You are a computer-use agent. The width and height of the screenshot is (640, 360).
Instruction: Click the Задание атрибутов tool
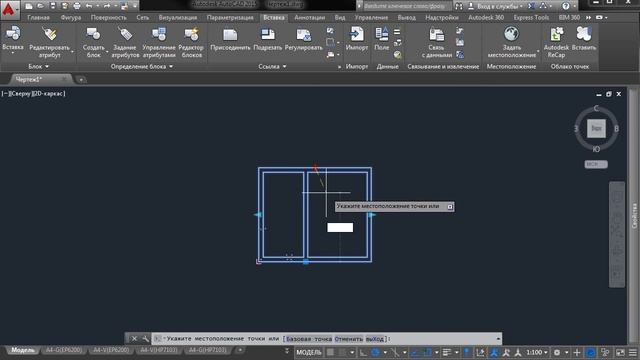pos(125,42)
